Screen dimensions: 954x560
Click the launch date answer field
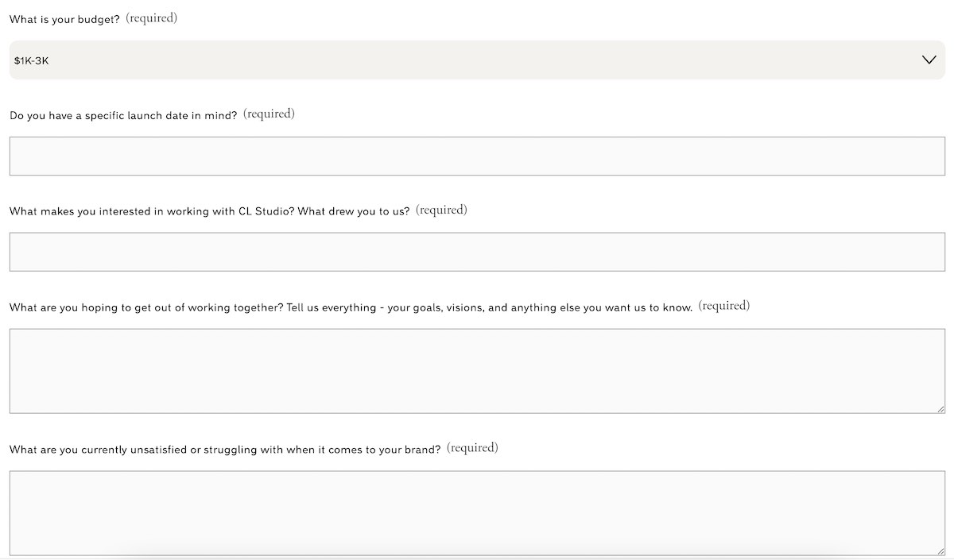[477, 156]
